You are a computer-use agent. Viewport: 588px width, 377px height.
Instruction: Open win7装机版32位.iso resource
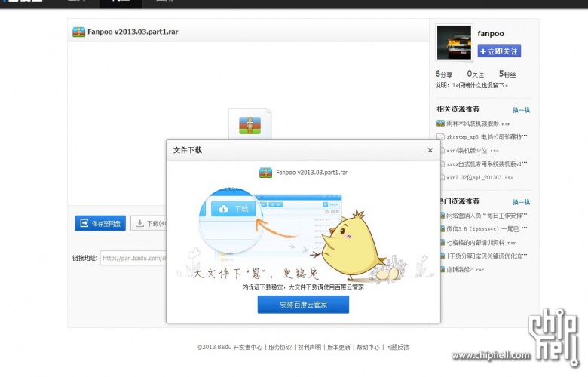pos(473,151)
